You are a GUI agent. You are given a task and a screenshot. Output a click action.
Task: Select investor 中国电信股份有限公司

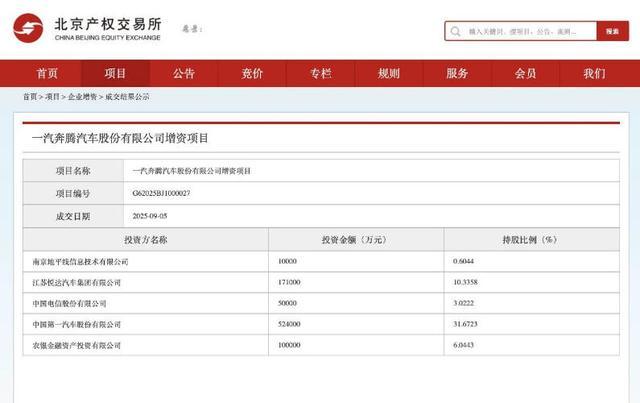click(x=69, y=303)
